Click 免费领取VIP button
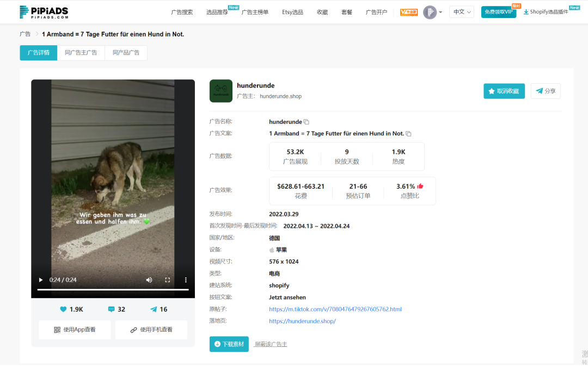Image resolution: width=588 pixels, height=366 pixels. pyautogui.click(x=498, y=12)
